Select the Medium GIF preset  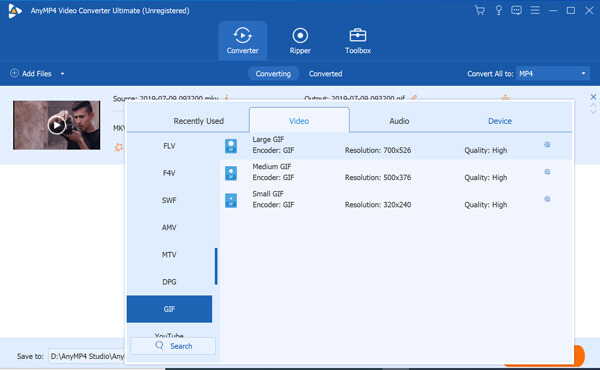pos(396,173)
